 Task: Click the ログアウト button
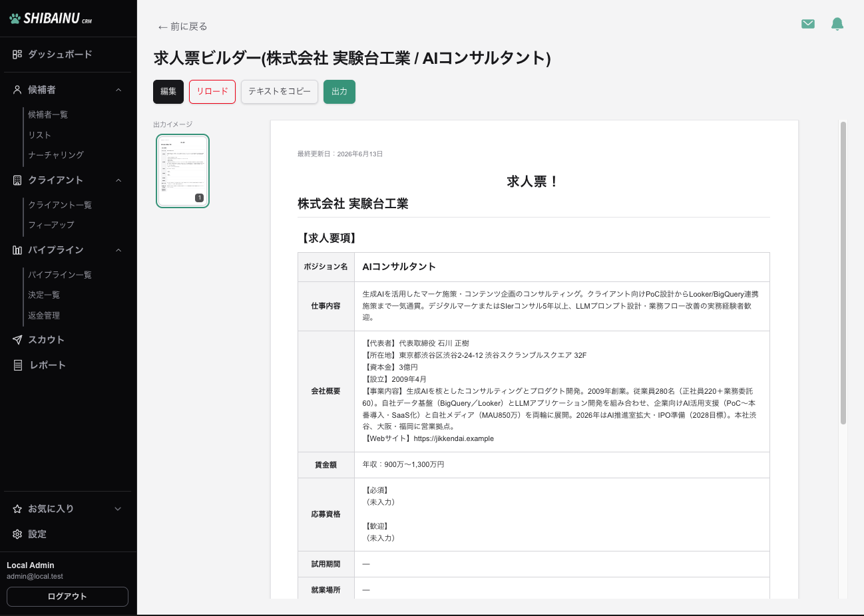point(67,597)
